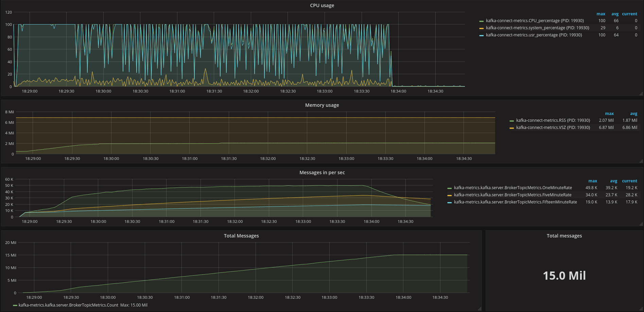Click the 2.07 Mil max value for RSS

click(606, 120)
